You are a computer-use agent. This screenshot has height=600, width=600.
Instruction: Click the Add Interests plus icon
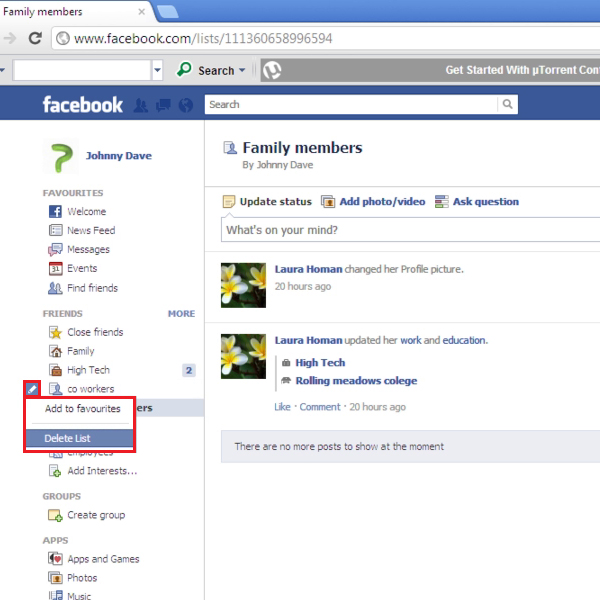tap(55, 471)
